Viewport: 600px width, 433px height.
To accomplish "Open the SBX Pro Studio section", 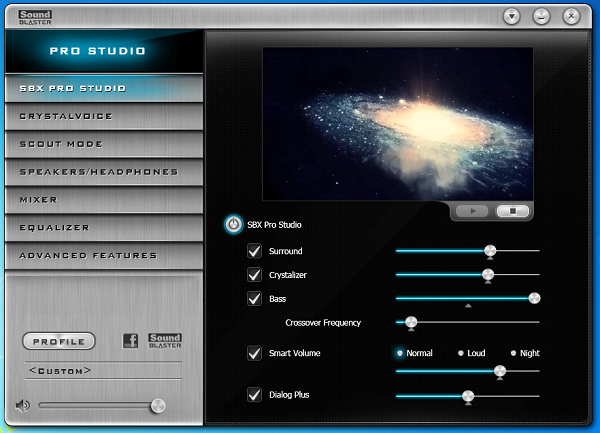I will tap(104, 88).
